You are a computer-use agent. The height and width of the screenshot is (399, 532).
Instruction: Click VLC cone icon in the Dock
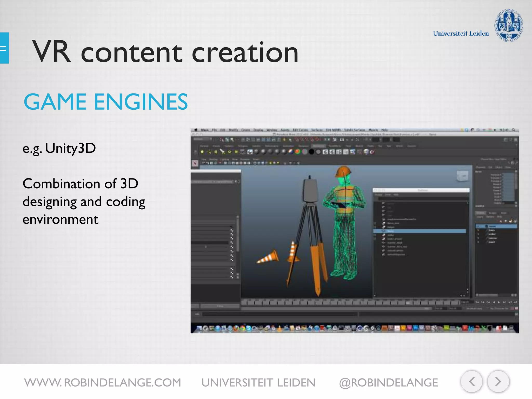point(279,329)
